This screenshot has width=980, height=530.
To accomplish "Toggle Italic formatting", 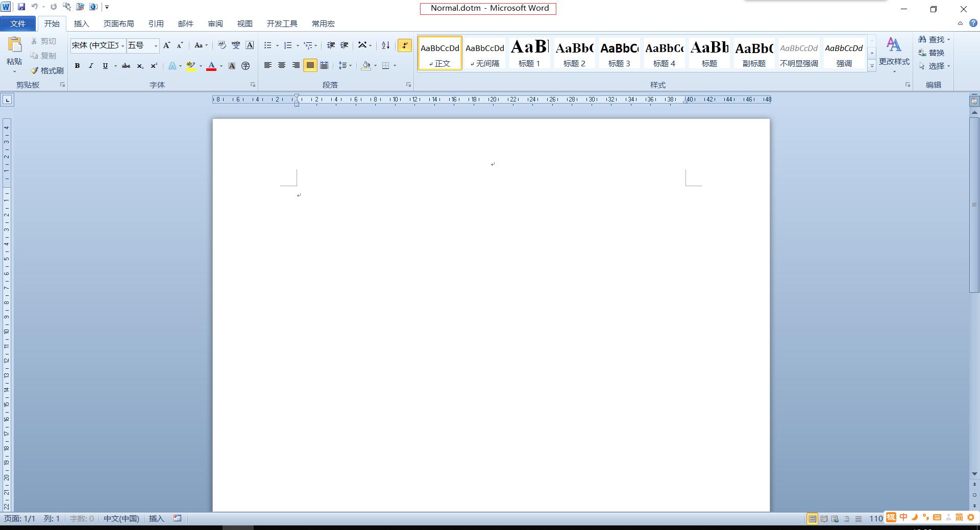I will (x=91, y=66).
